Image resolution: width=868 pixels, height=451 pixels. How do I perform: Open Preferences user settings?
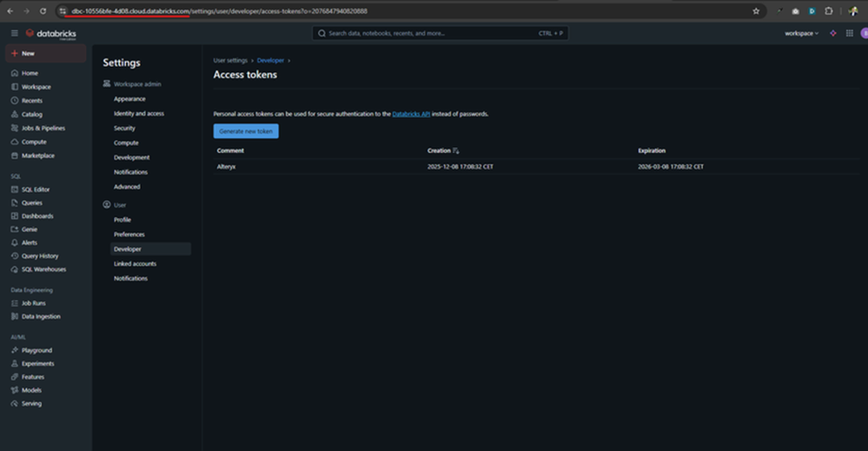coord(129,235)
